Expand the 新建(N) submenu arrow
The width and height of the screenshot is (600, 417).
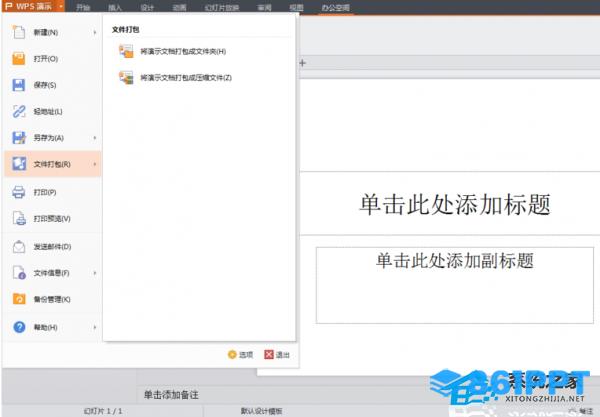pyautogui.click(x=95, y=33)
